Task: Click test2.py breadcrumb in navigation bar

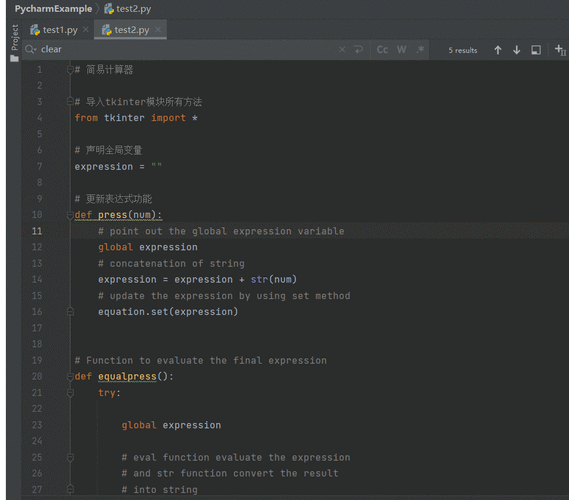Action: pos(128,9)
